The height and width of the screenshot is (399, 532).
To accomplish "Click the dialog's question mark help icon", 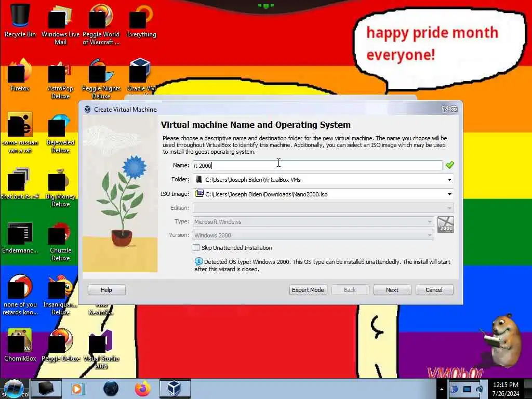I will 445,109.
